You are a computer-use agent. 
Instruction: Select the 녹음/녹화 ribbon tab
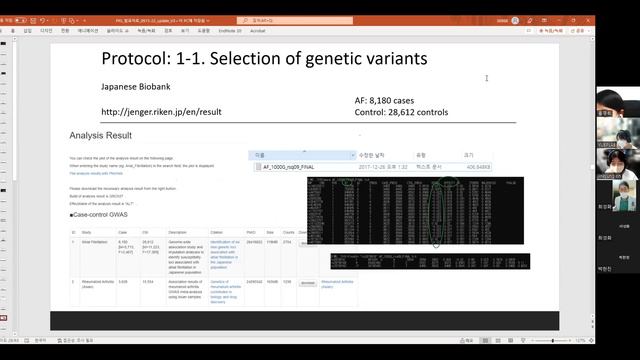point(146,31)
